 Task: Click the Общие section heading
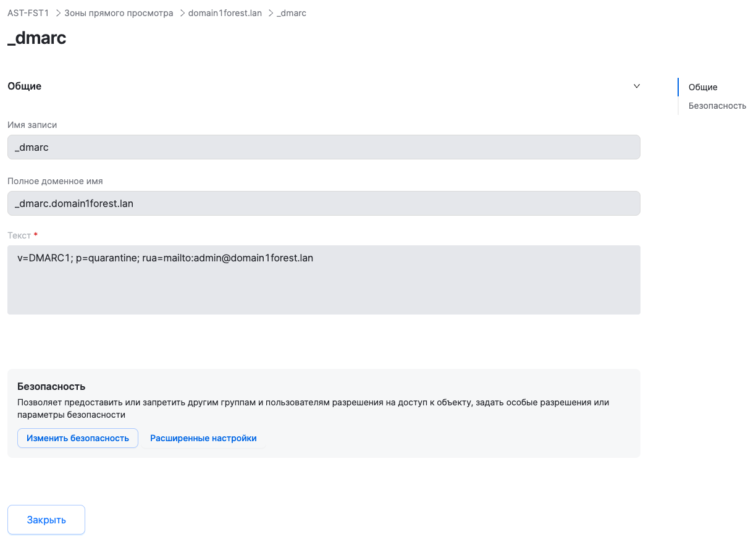pos(25,87)
